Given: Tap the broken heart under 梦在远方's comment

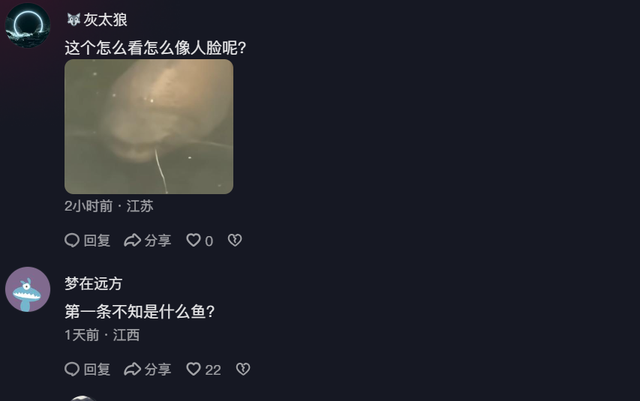Looking at the screenshot, I should click(243, 369).
